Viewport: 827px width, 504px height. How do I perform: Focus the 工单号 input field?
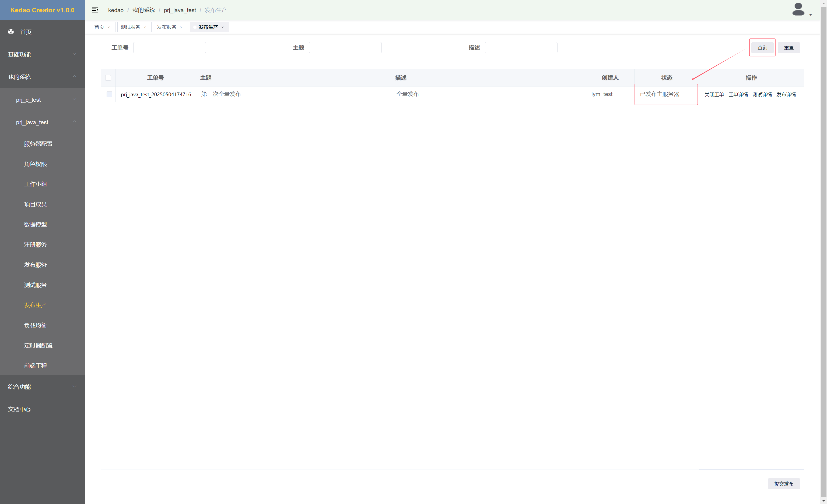[170, 48]
